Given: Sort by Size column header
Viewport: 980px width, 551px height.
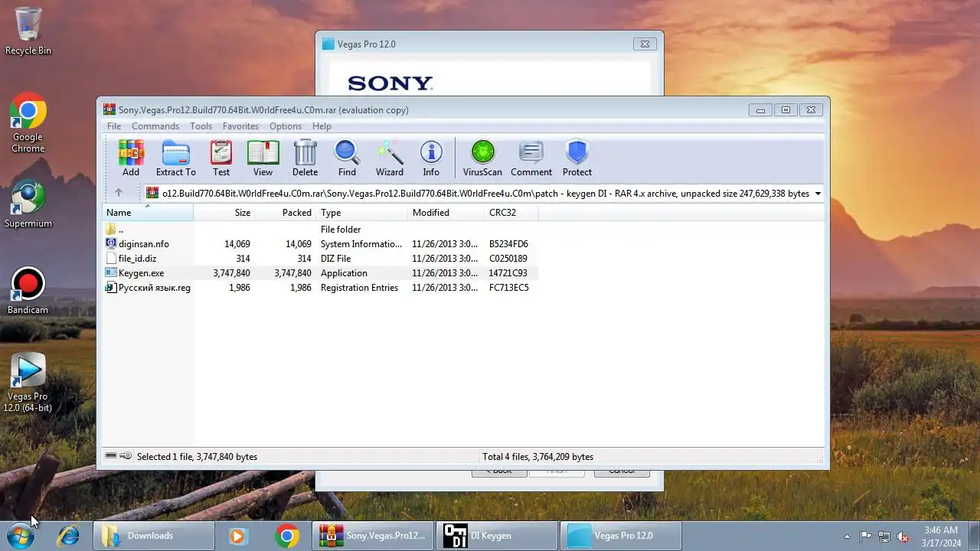Looking at the screenshot, I should tap(224, 213).
